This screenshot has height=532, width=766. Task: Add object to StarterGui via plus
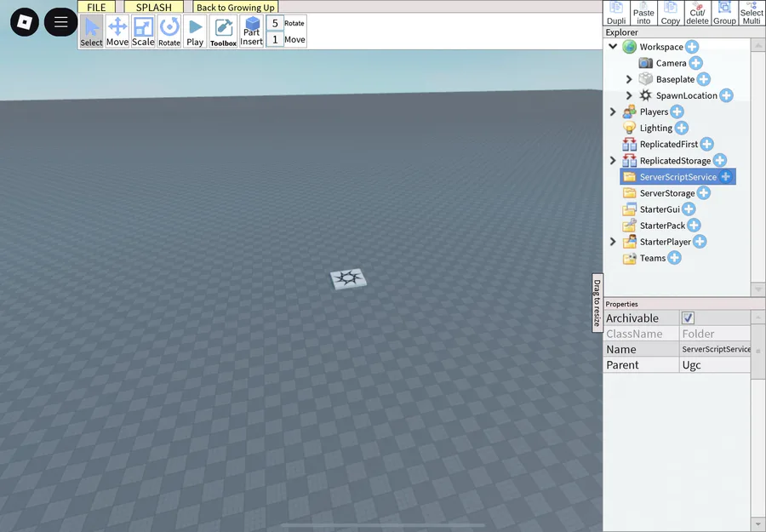tap(689, 209)
